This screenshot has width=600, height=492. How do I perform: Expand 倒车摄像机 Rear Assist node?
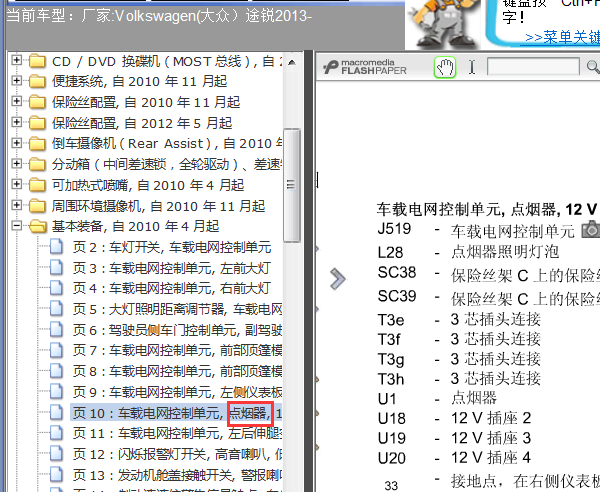(x=16, y=143)
